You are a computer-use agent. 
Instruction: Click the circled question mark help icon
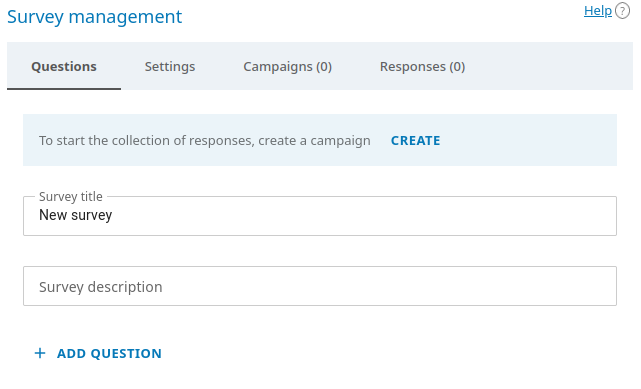point(622,11)
